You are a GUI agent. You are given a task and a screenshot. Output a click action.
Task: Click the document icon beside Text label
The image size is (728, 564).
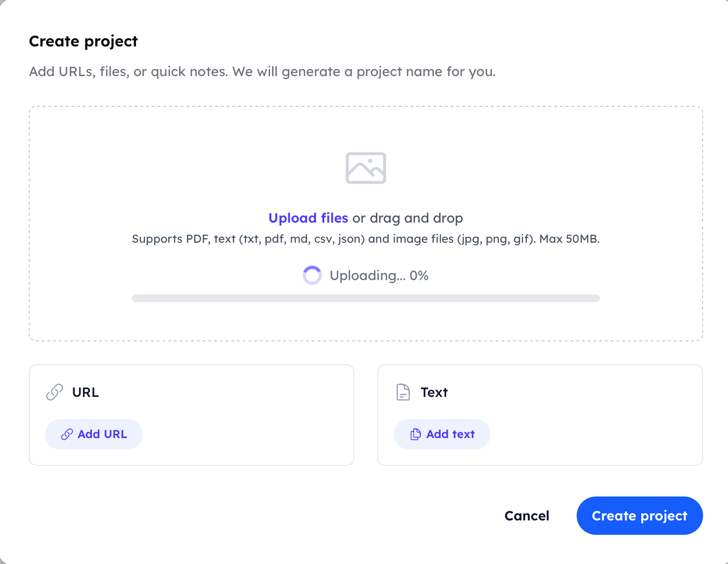(x=403, y=392)
